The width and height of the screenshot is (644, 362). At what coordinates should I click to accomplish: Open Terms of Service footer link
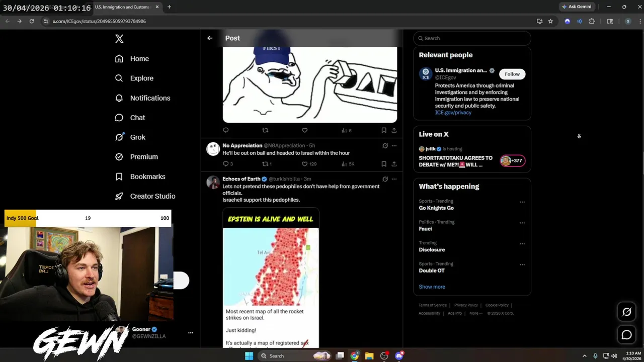[x=433, y=305]
